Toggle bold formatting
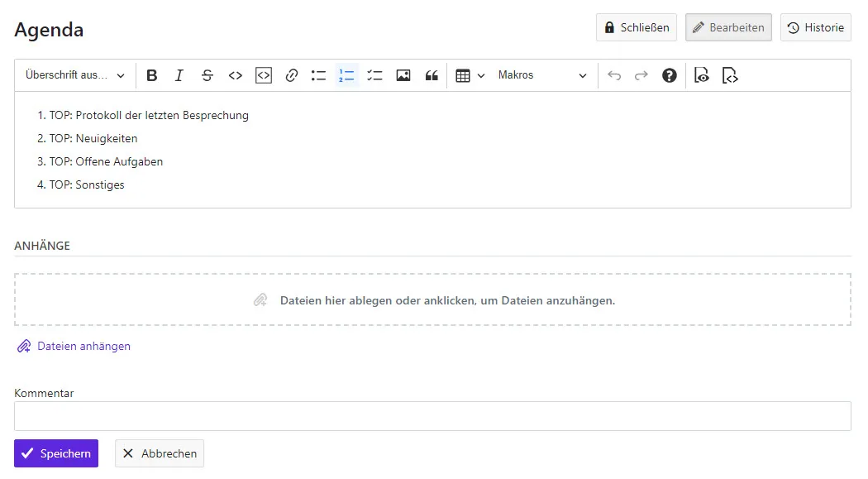Image resolution: width=868 pixels, height=479 pixels. coord(152,75)
